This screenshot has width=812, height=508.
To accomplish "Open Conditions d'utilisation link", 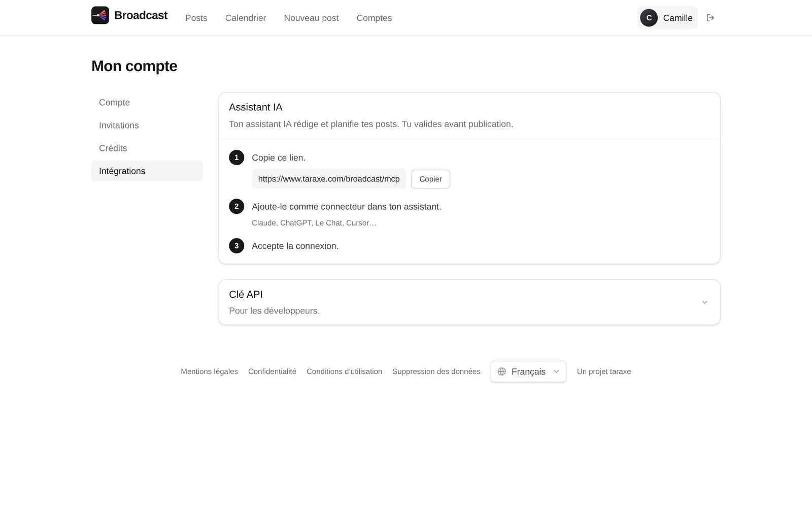I will click(x=344, y=371).
